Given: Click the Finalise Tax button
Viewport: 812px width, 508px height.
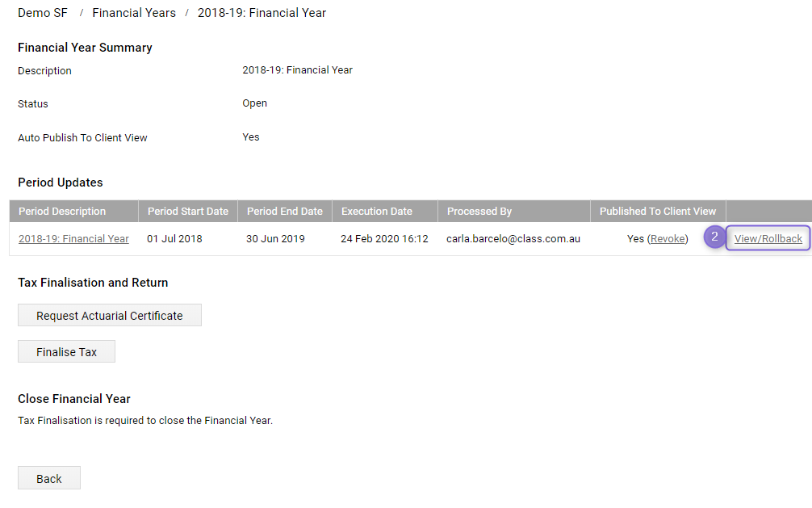Looking at the screenshot, I should point(66,352).
